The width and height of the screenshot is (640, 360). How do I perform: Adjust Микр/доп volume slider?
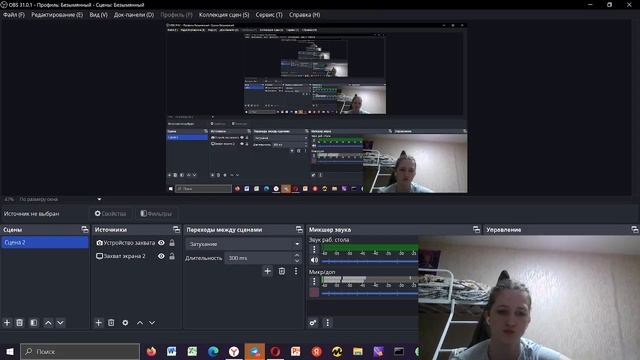click(x=369, y=293)
